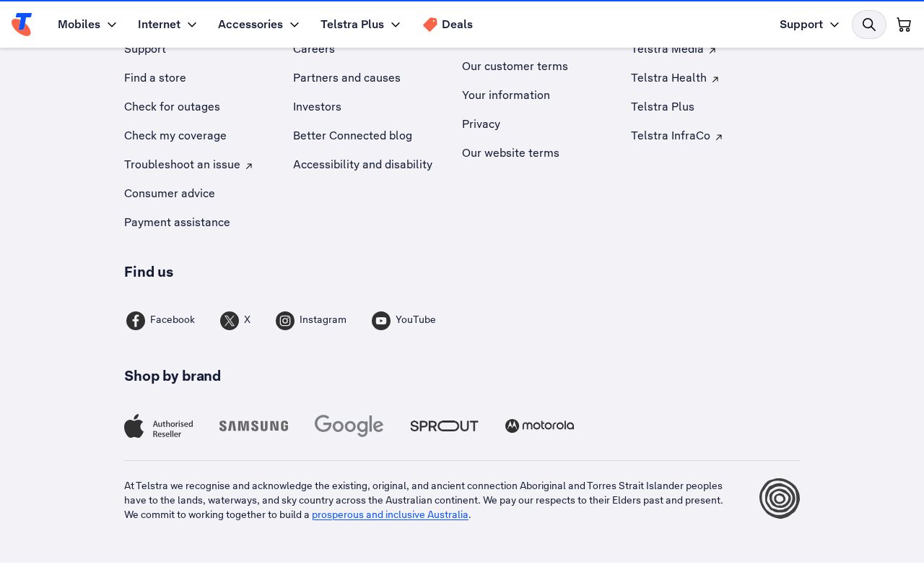Open the YouTube icon
Viewport: 924px width, 578px height.
click(x=381, y=321)
